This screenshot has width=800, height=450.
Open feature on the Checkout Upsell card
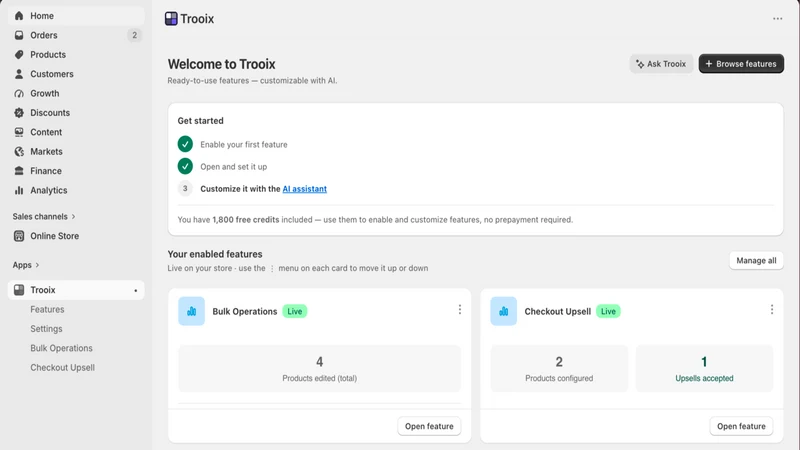741,426
